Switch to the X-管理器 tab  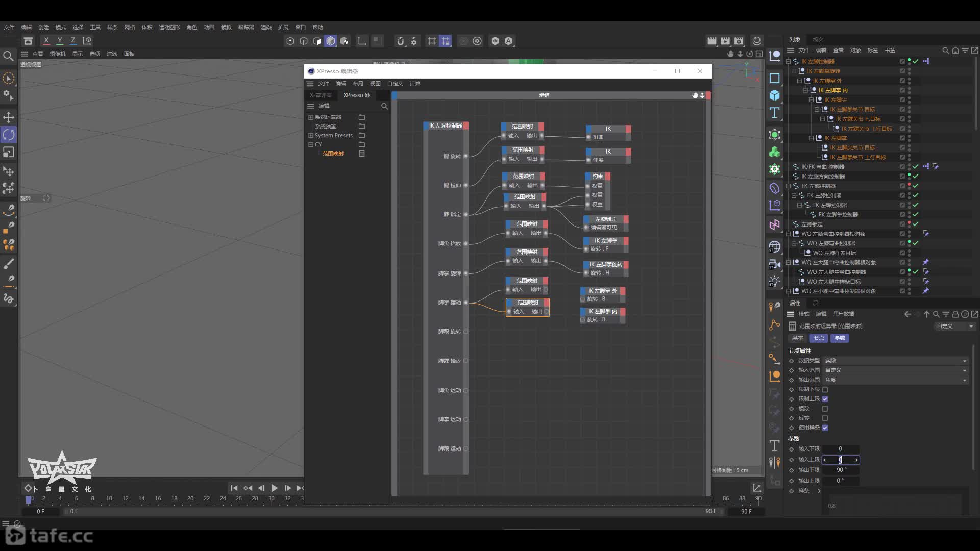(321, 95)
